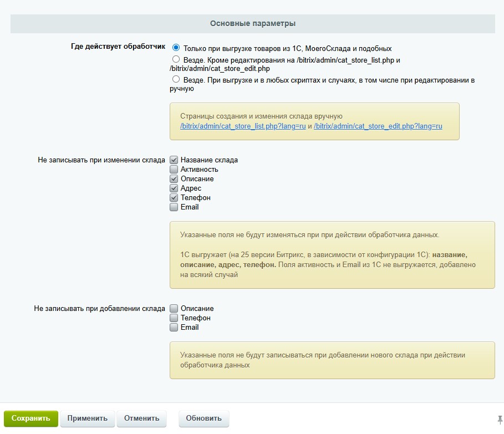Open the cat_store_list.php?lang=ru link

243,126
